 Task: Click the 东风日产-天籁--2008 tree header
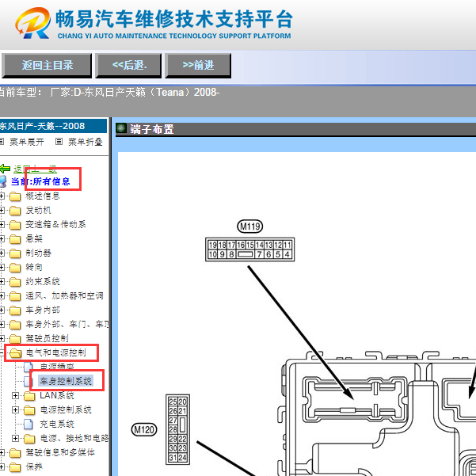tap(53, 126)
